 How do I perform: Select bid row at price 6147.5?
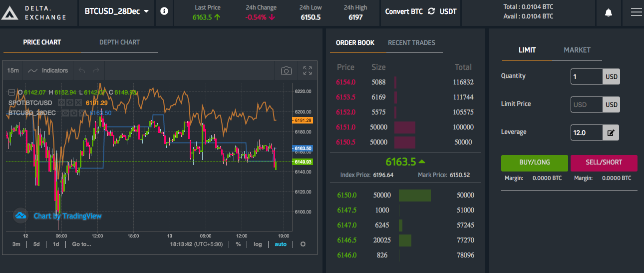(x=405, y=210)
